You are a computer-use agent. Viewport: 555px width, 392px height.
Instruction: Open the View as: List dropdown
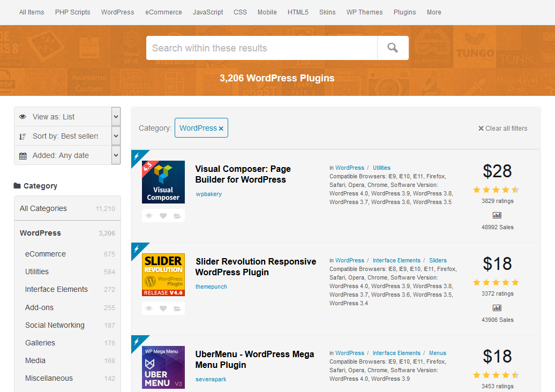click(67, 117)
